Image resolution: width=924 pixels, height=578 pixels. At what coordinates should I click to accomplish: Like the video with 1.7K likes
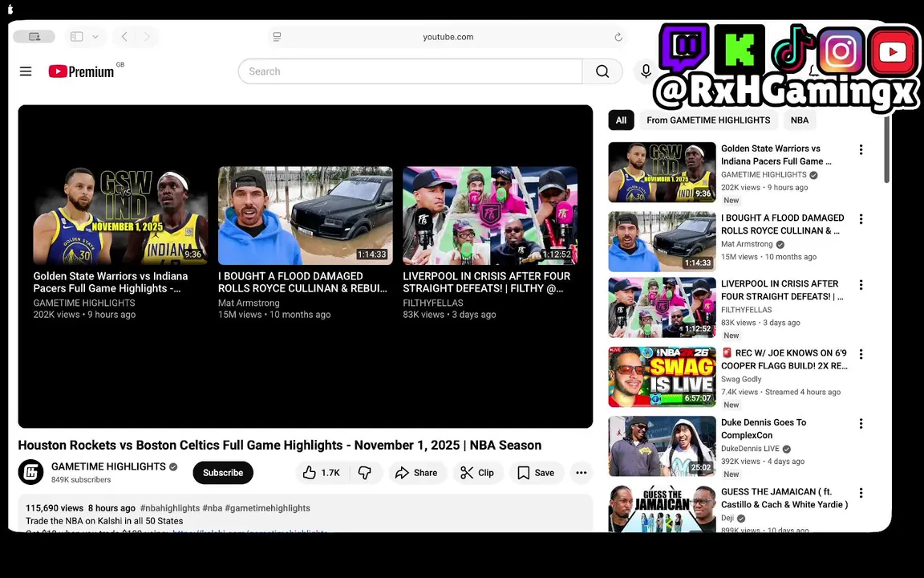click(x=322, y=472)
